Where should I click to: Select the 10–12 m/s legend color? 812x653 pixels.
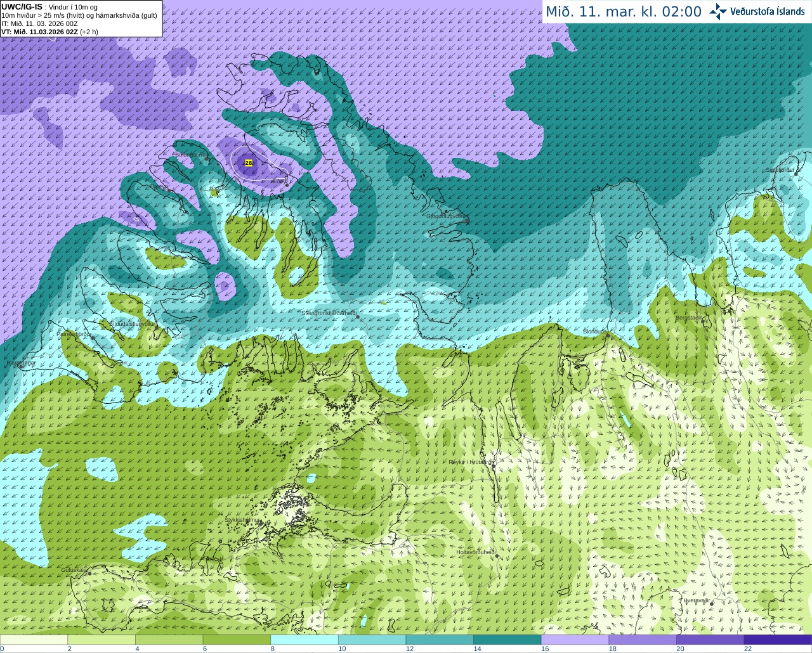coord(372,640)
